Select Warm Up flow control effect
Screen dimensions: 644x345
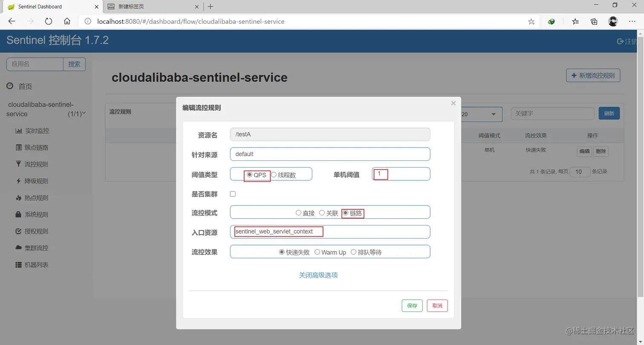click(317, 252)
